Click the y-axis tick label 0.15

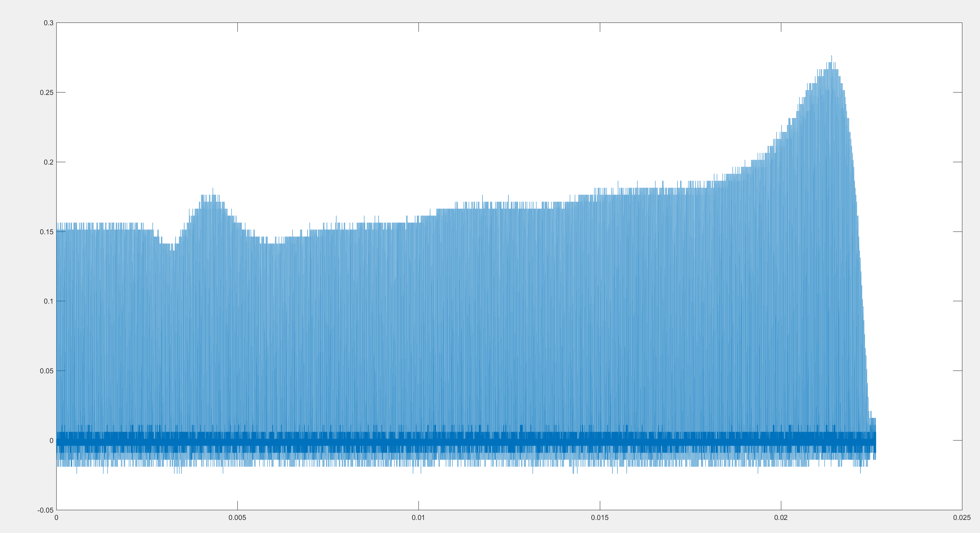[46, 232]
